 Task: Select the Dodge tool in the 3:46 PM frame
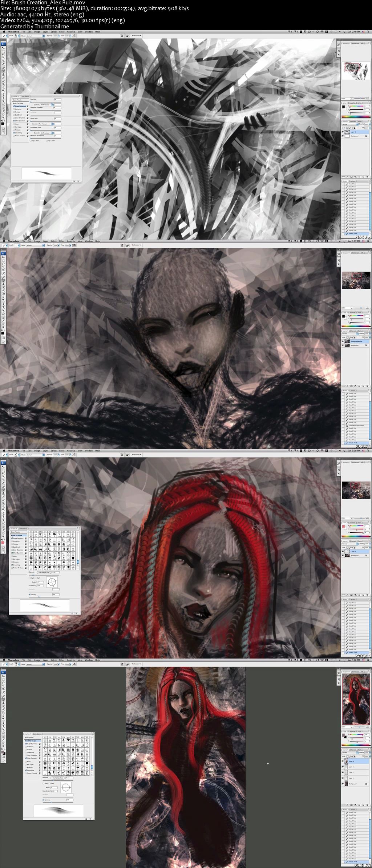click(3, 719)
